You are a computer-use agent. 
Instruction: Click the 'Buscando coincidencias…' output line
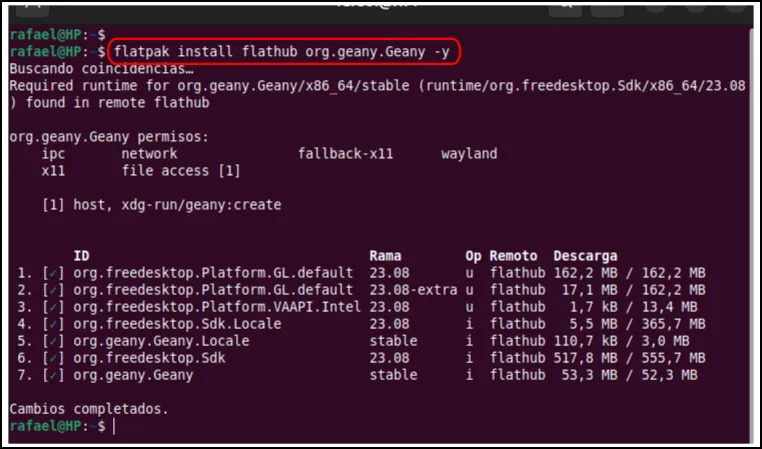(101, 69)
